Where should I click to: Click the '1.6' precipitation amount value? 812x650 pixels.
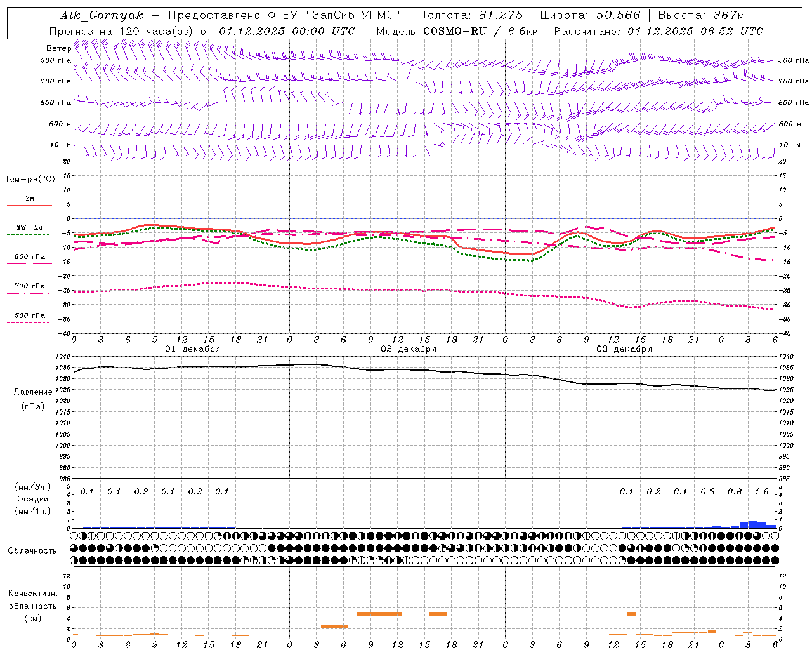[x=762, y=491]
